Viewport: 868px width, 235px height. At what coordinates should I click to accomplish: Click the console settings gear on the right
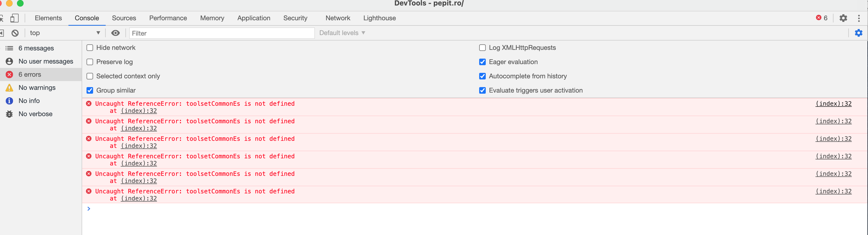[x=859, y=33]
